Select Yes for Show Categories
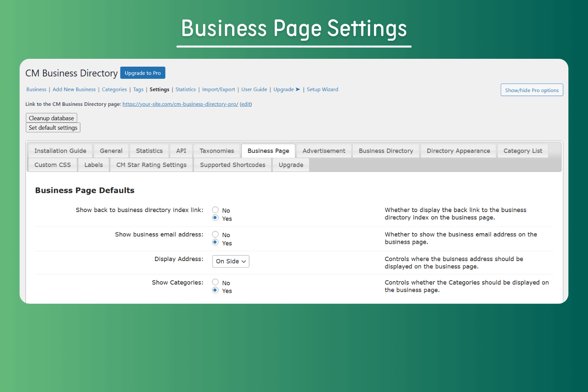Image resolution: width=588 pixels, height=392 pixels. click(x=215, y=290)
